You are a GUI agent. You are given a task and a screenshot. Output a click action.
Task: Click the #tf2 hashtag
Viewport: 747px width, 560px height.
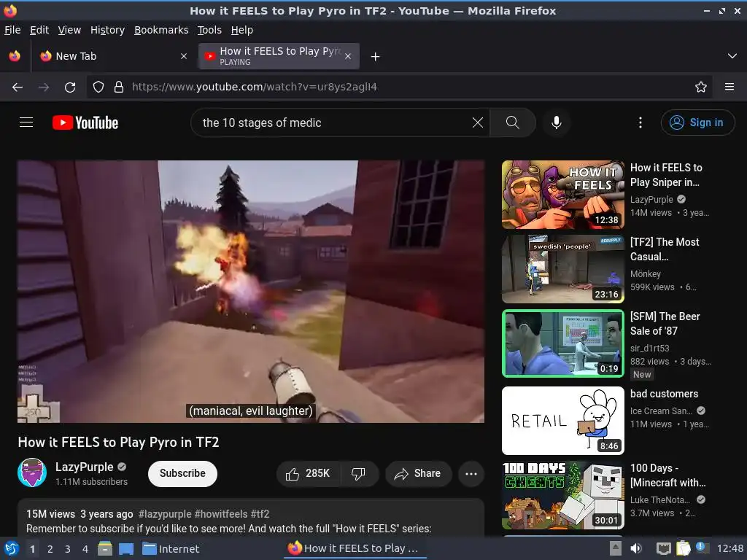pos(260,514)
